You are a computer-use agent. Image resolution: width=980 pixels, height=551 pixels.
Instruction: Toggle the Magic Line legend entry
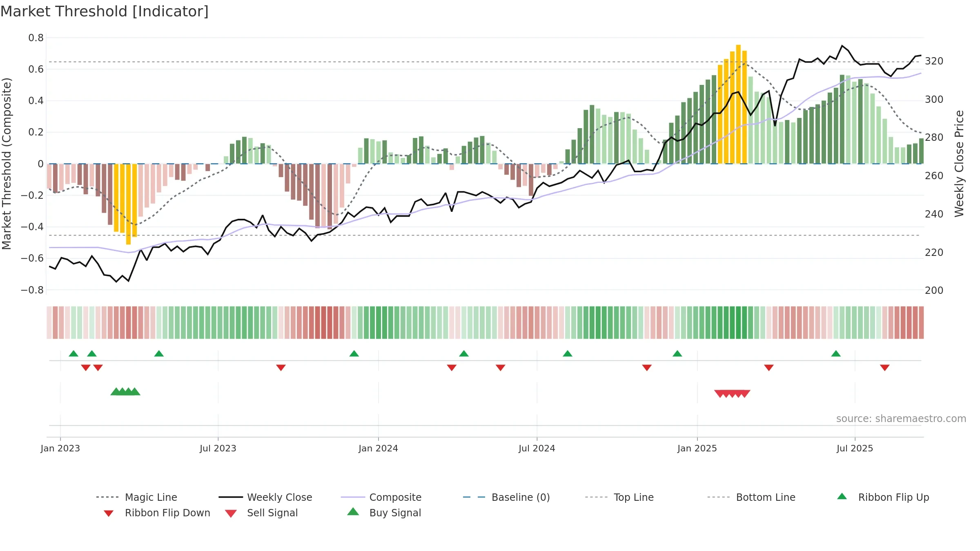pyautogui.click(x=137, y=497)
